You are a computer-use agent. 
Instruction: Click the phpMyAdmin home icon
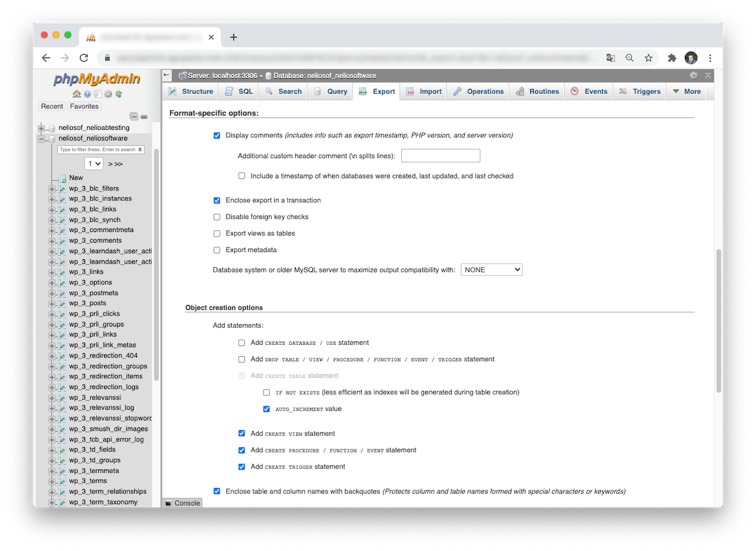(x=77, y=95)
